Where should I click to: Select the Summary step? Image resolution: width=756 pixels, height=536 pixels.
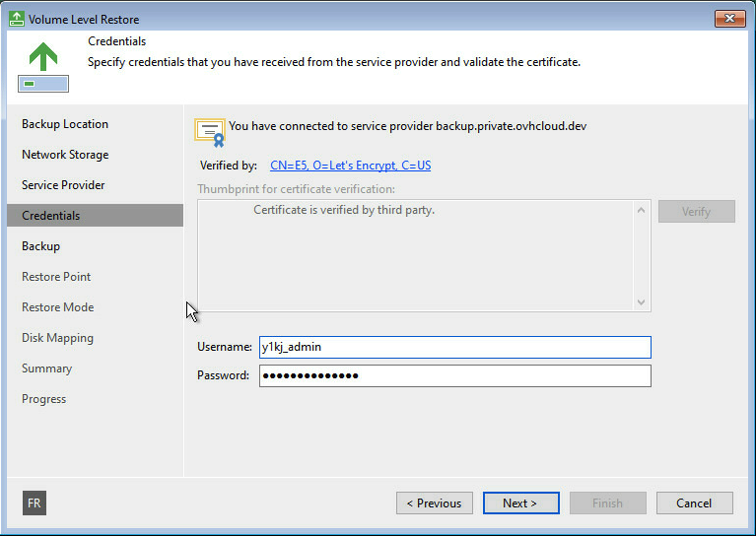click(46, 368)
